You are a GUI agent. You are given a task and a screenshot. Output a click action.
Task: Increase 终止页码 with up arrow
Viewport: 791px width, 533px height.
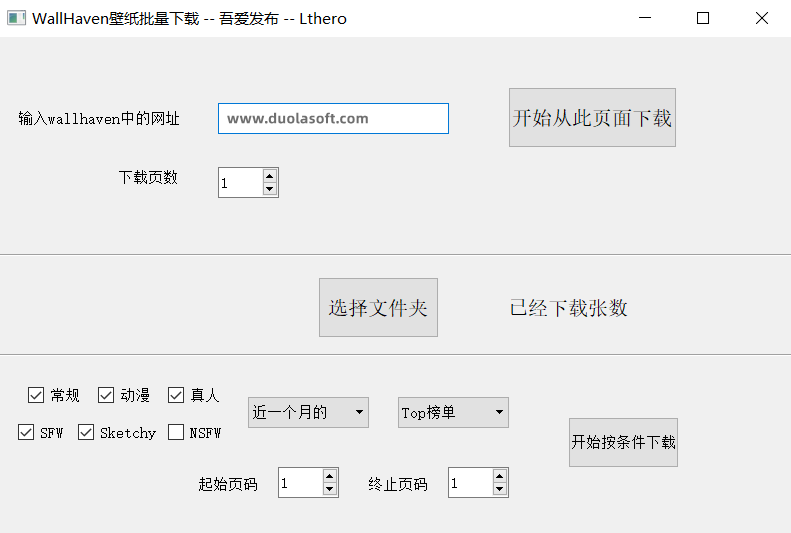500,476
